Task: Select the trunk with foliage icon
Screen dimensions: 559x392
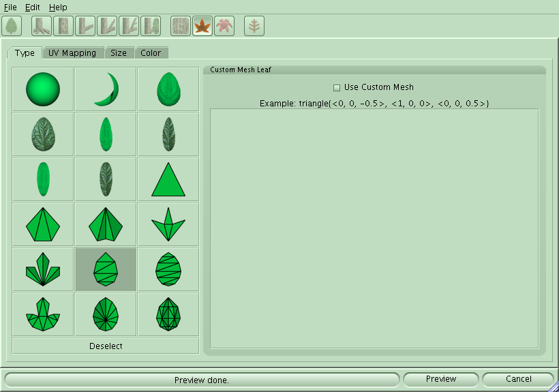Action: point(151,26)
